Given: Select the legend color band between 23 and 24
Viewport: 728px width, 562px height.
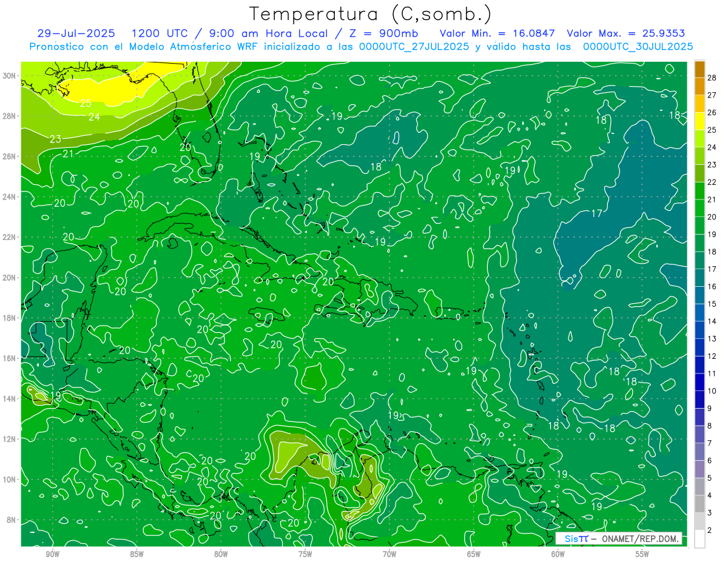Looking at the screenshot, I should (x=699, y=156).
